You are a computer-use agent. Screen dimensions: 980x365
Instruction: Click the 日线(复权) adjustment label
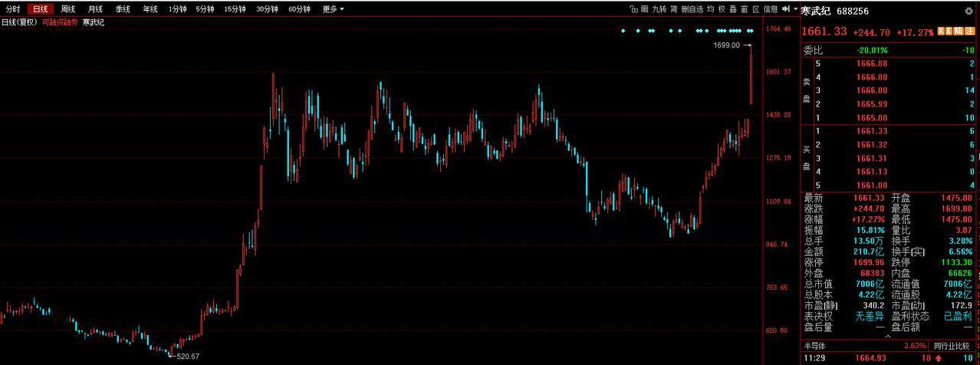(x=19, y=22)
